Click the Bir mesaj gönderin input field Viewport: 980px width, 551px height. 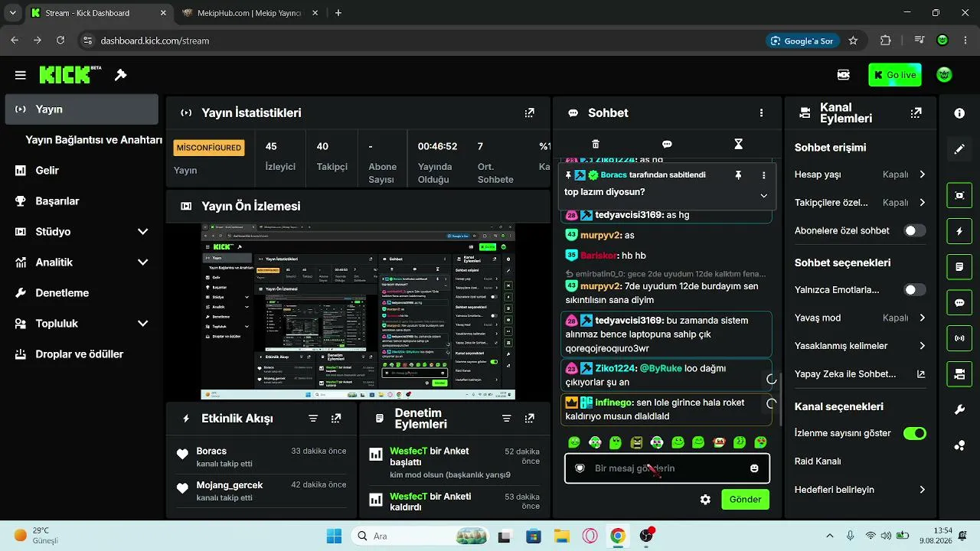pos(667,468)
